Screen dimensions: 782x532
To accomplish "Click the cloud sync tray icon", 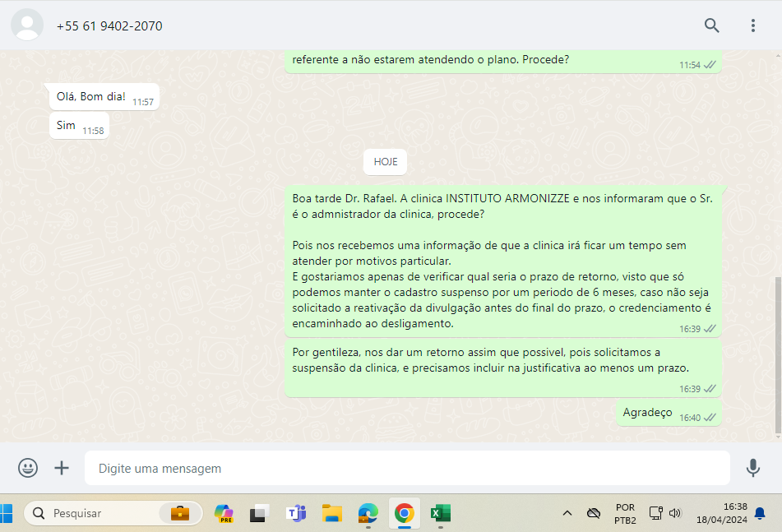I will 594,513.
